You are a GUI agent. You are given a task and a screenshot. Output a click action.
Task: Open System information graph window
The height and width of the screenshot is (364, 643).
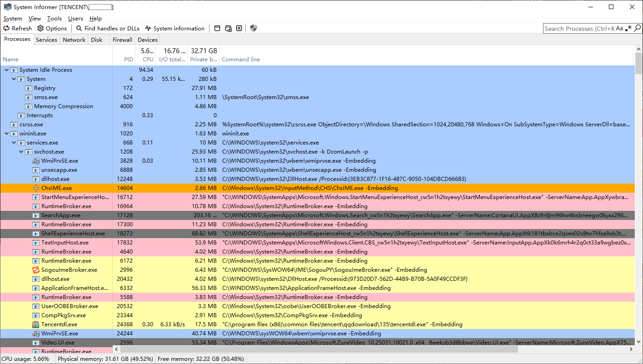(175, 28)
